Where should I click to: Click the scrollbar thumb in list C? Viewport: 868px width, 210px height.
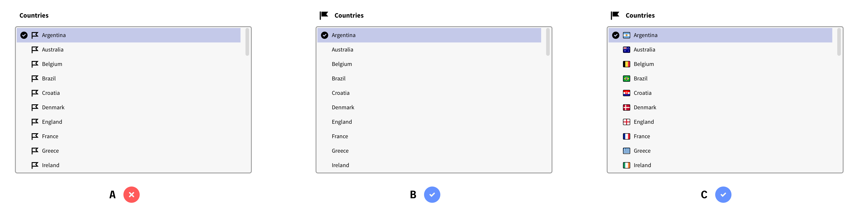click(x=839, y=42)
